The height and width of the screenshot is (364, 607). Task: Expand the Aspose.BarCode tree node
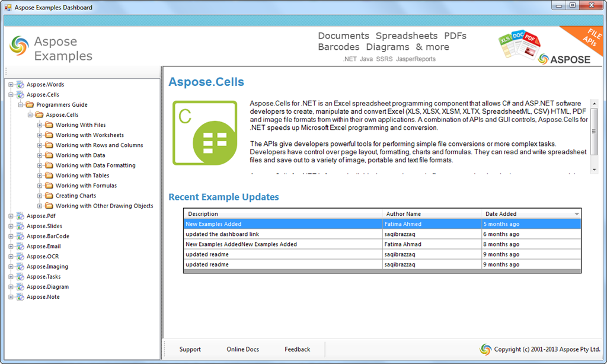(11, 236)
